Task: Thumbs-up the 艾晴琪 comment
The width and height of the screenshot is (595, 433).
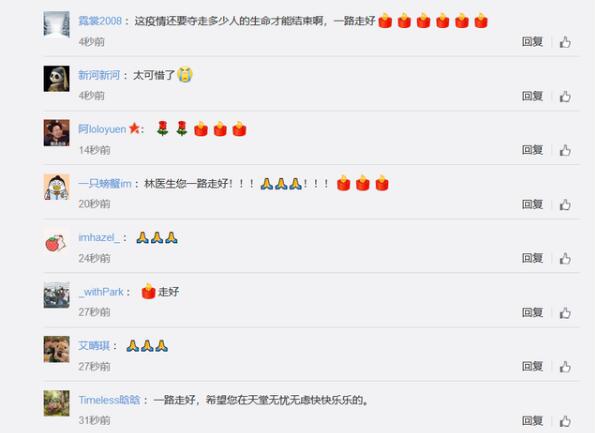Action: point(565,367)
